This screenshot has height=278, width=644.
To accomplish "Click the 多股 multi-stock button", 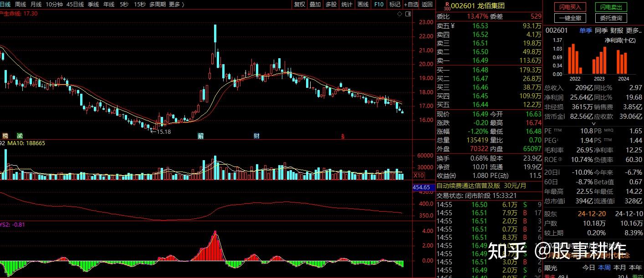I will 331,5.
